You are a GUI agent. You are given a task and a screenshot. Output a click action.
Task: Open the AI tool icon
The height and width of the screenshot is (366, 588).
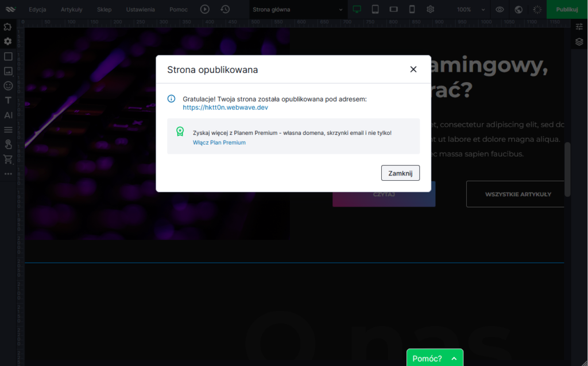8,115
